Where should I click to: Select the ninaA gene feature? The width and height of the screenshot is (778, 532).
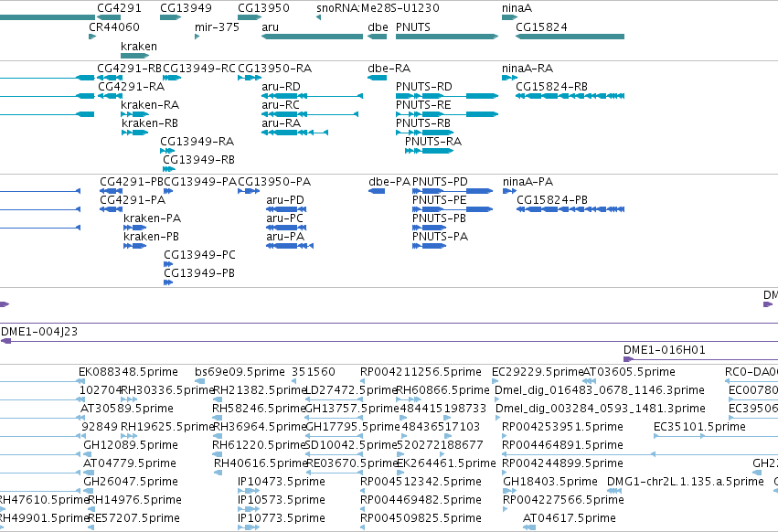tap(509, 17)
